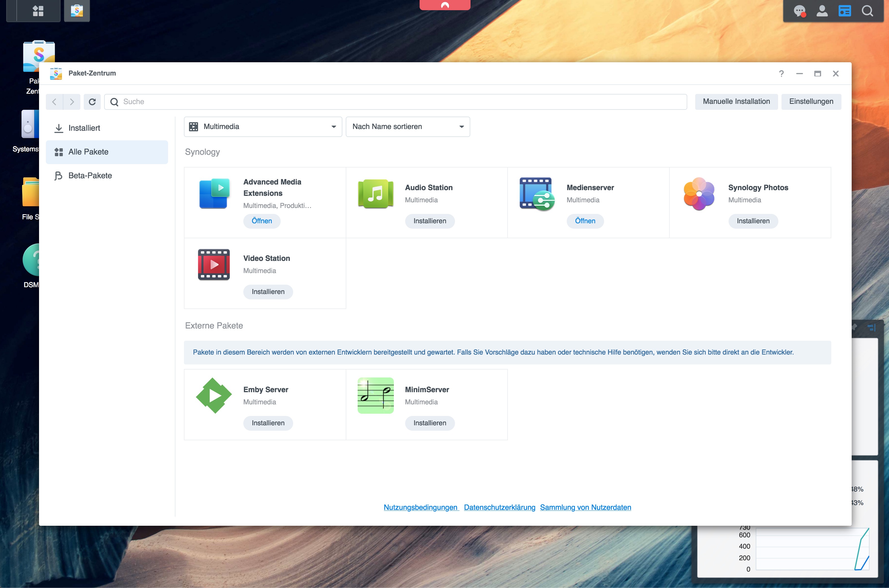
Task: Click the MinimServer music notes icon
Action: [375, 396]
